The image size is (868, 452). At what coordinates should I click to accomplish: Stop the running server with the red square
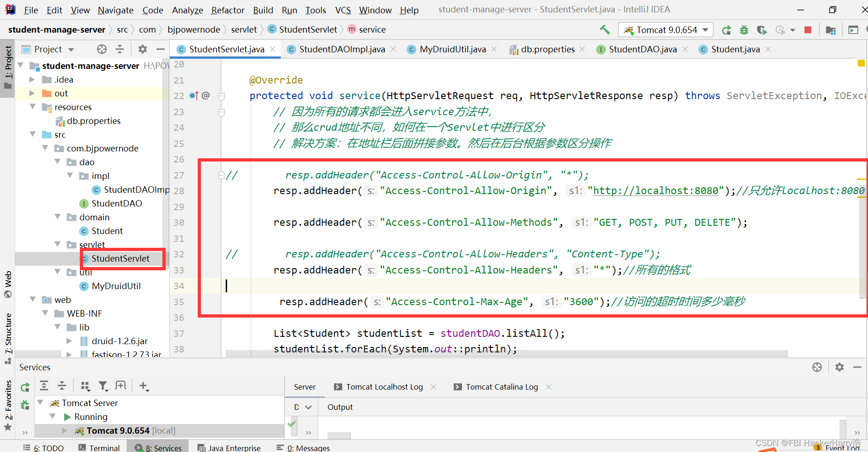(x=808, y=29)
